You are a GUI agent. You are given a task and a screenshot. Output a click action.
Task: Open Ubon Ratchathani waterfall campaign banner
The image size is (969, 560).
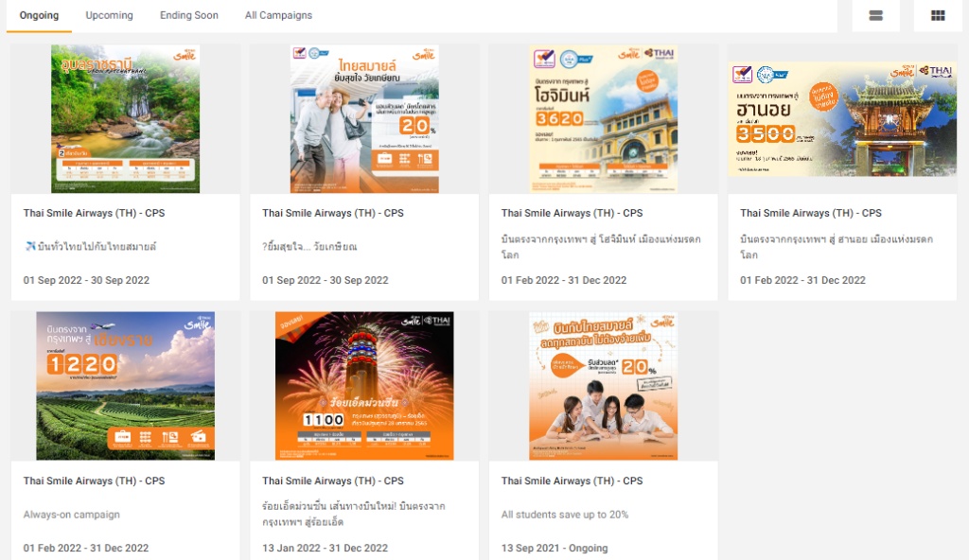click(x=126, y=118)
